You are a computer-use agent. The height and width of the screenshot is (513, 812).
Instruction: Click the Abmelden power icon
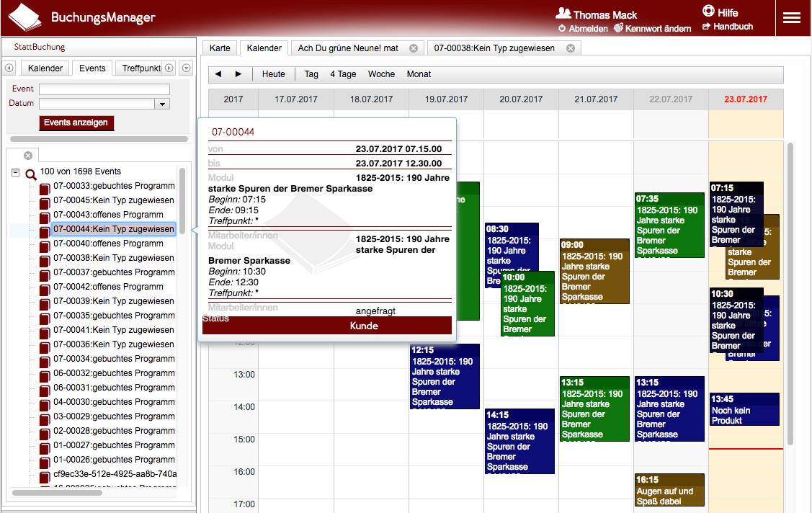562,29
